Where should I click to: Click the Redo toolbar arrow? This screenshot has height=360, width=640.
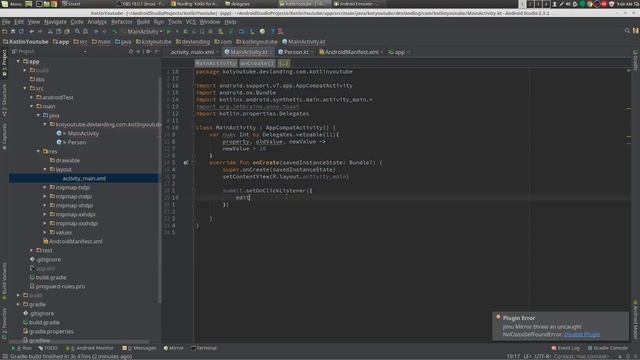tap(40, 31)
